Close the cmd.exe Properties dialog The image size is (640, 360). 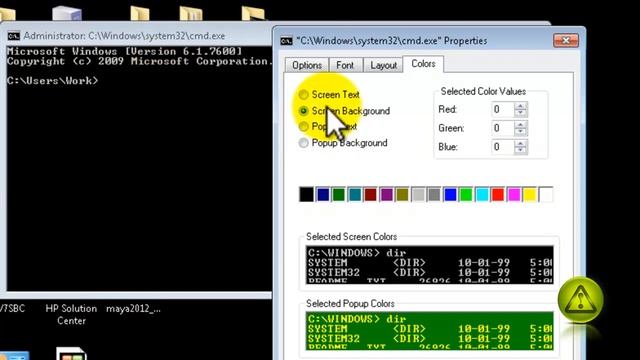[566, 40]
